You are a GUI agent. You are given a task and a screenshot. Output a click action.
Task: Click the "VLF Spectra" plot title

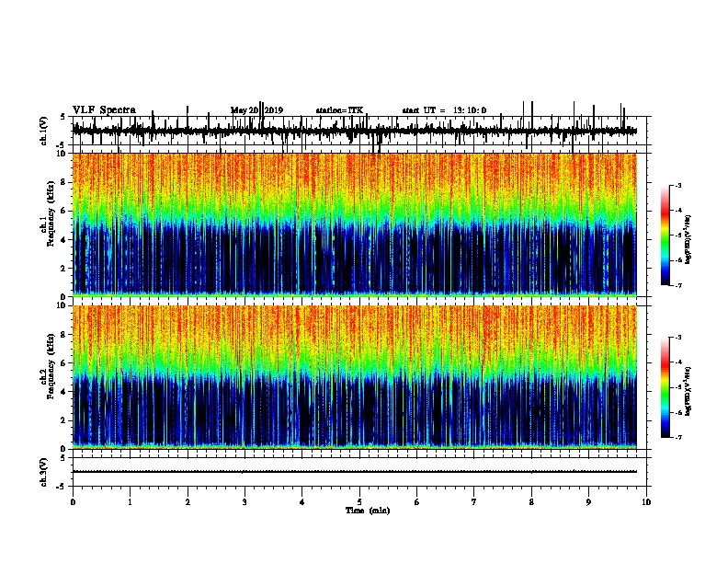[x=104, y=110]
